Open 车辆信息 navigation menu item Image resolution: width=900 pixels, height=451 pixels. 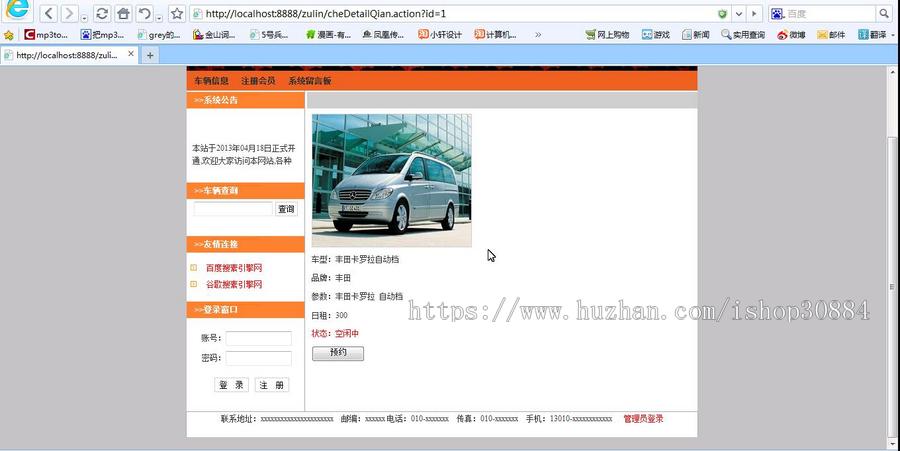pos(211,81)
